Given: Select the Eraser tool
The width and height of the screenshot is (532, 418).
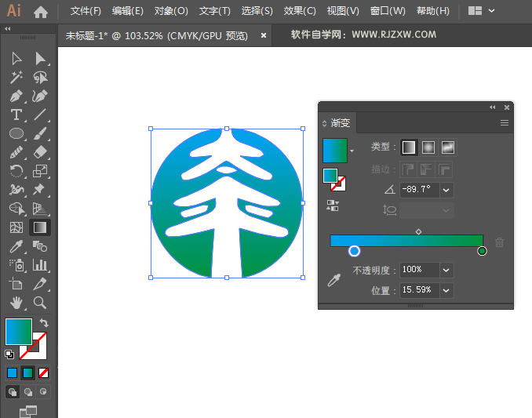Looking at the screenshot, I should click(40, 152).
